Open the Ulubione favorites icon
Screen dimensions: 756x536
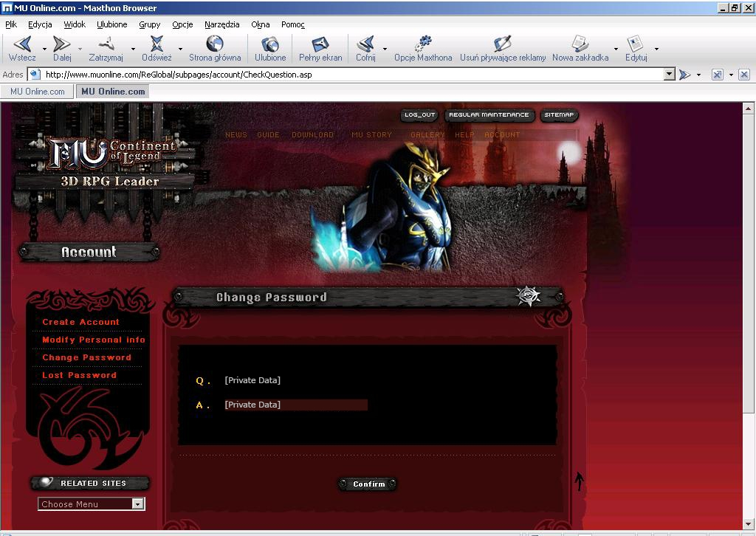(x=270, y=44)
